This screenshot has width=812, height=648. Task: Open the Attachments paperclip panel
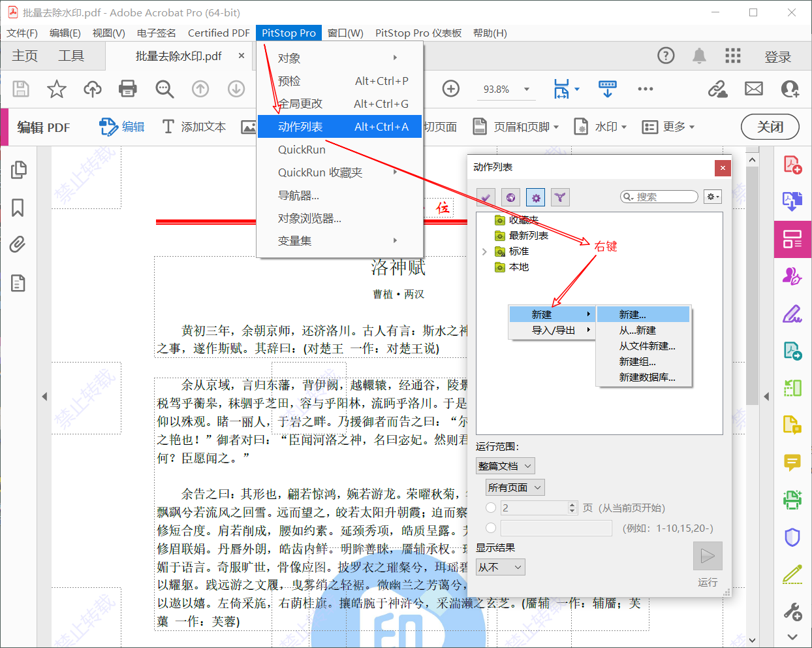(x=18, y=244)
